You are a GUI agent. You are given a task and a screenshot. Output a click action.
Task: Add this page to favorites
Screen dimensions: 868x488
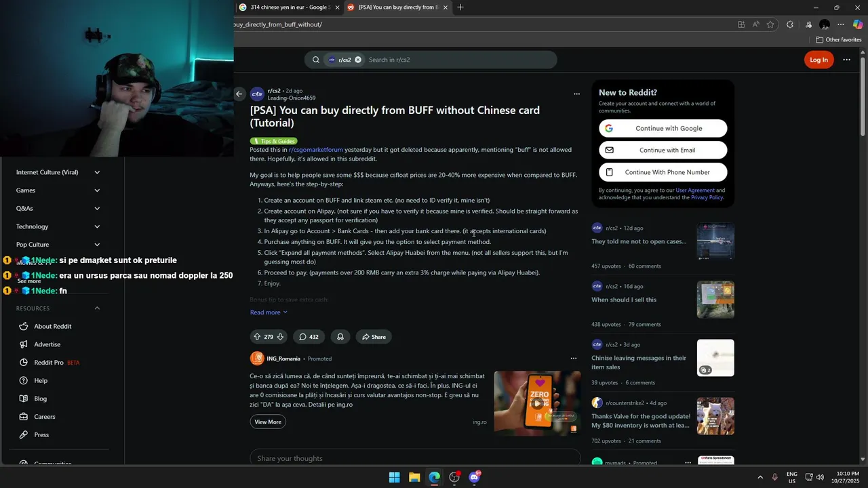(x=770, y=24)
